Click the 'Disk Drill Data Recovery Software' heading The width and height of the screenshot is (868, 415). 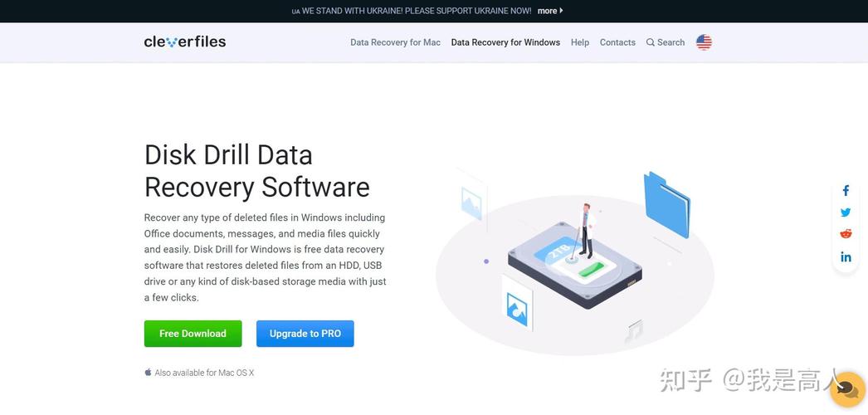257,170
